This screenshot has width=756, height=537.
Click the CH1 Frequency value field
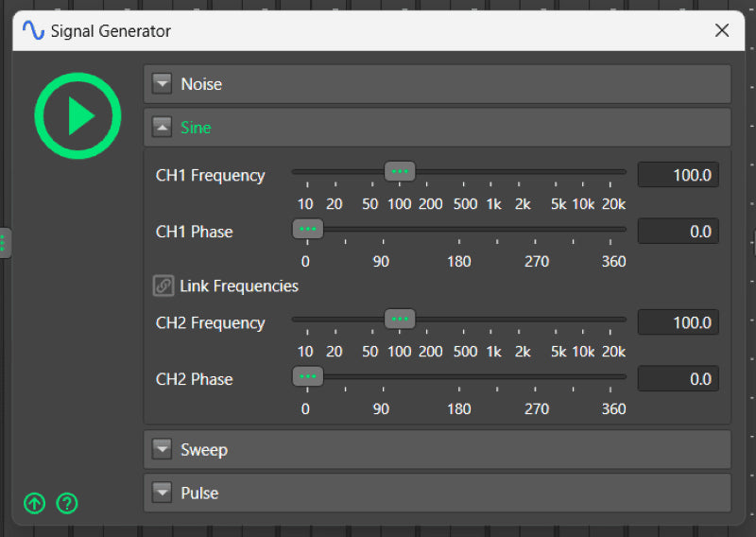coord(678,175)
